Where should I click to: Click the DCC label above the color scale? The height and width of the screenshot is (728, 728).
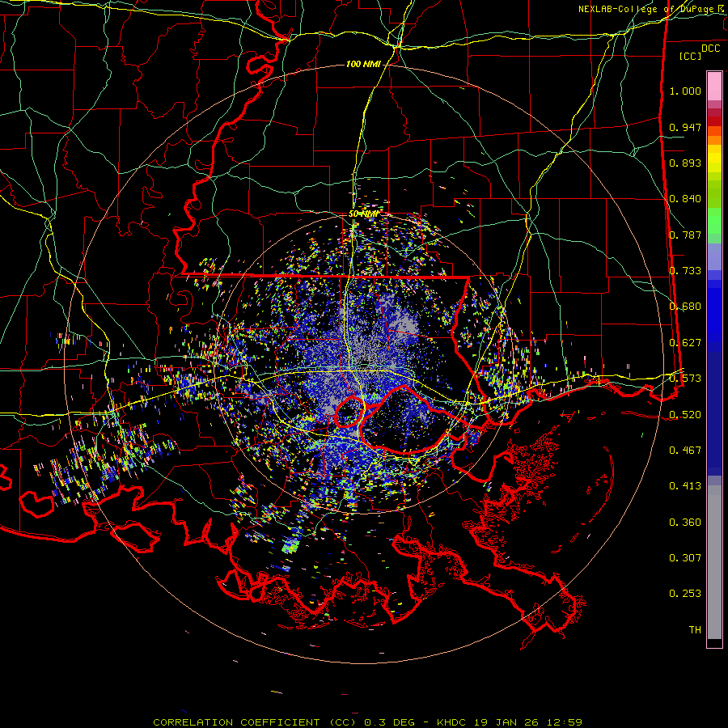pos(710,49)
